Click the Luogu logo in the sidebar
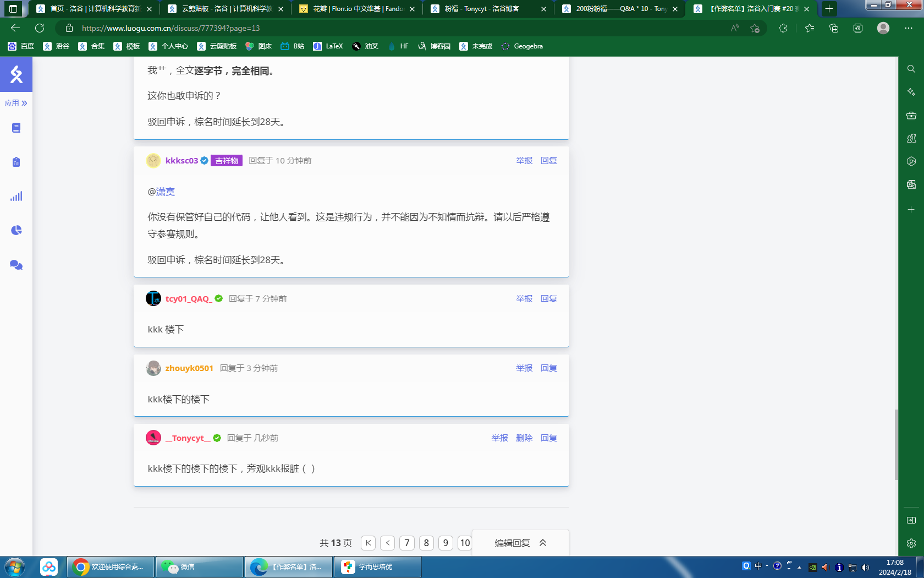 click(16, 74)
